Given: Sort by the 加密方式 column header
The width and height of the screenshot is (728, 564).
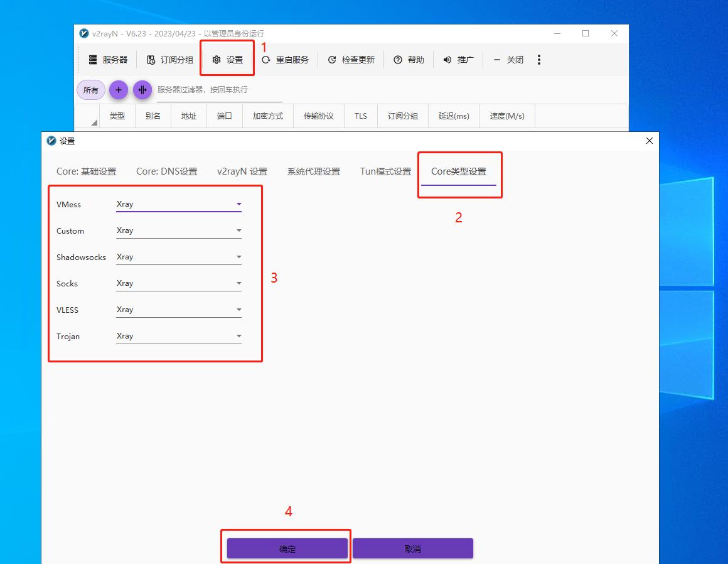Looking at the screenshot, I should [268, 116].
